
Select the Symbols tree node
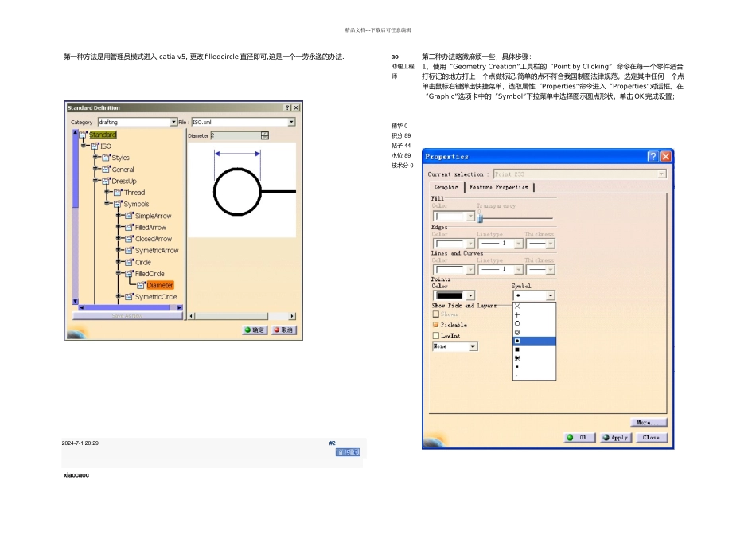click(x=136, y=204)
